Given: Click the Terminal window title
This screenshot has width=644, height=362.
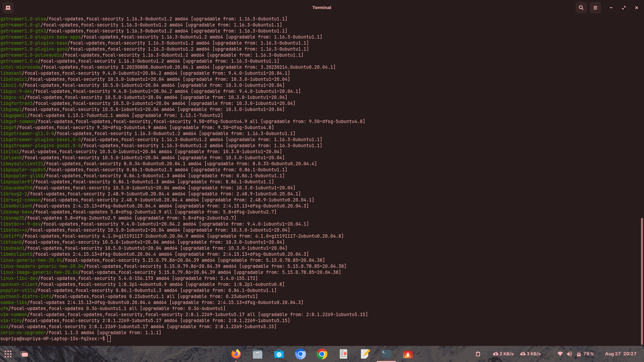Looking at the screenshot, I should (x=322, y=7).
